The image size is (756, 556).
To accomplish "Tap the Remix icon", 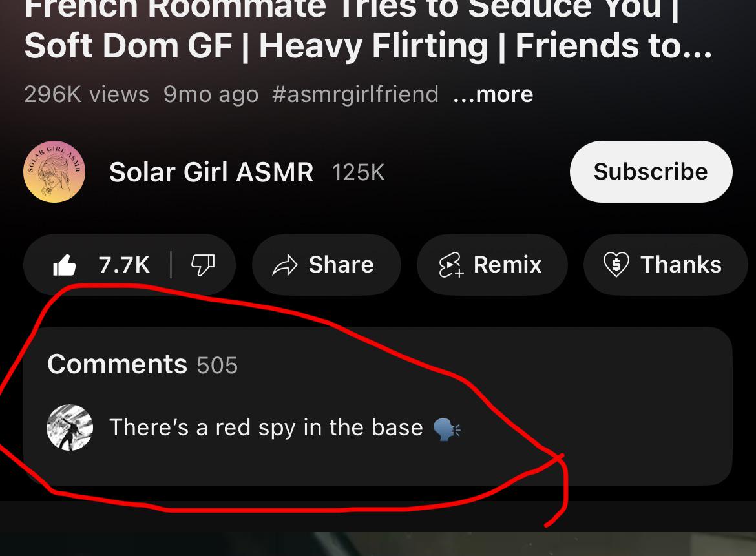I will point(451,265).
